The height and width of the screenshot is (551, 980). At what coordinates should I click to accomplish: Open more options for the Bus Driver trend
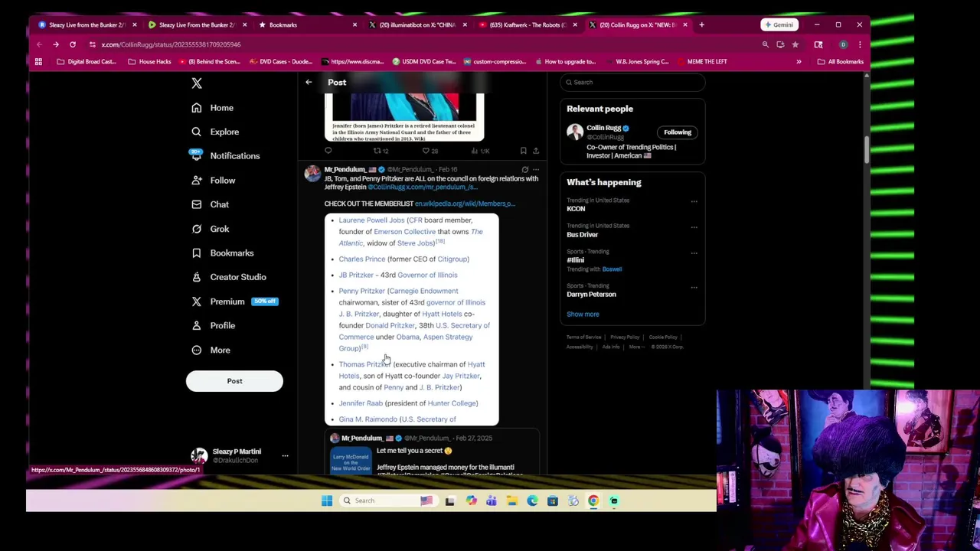(x=694, y=227)
